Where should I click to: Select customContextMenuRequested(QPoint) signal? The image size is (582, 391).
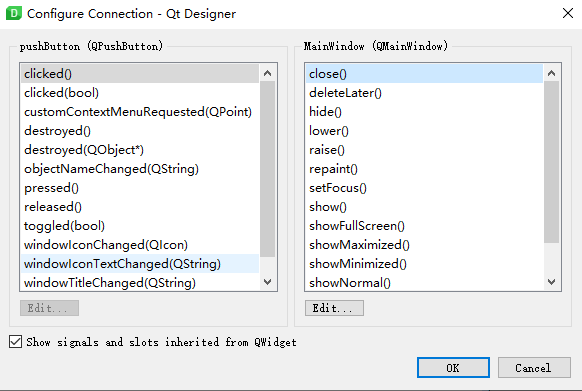click(140, 111)
